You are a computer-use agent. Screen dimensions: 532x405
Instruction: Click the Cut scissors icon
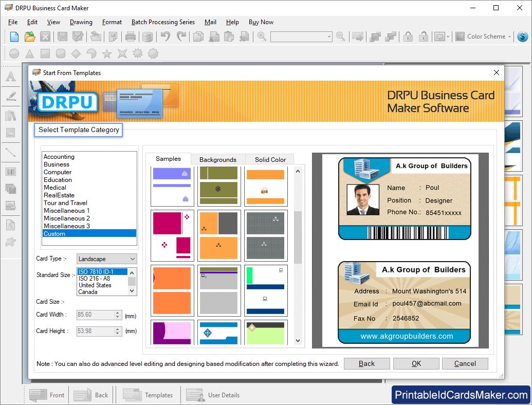(214, 36)
